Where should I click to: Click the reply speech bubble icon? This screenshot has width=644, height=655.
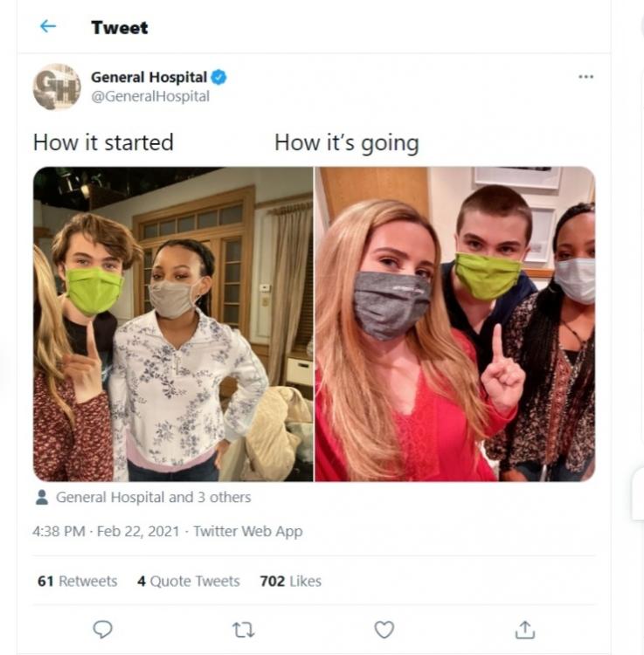pos(102,629)
